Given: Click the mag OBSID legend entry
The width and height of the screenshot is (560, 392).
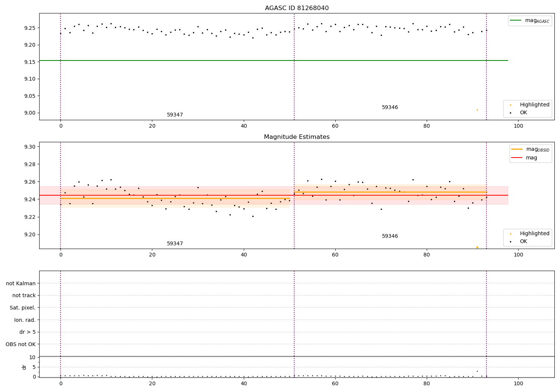Looking at the screenshot, I should pyautogui.click(x=531, y=149).
